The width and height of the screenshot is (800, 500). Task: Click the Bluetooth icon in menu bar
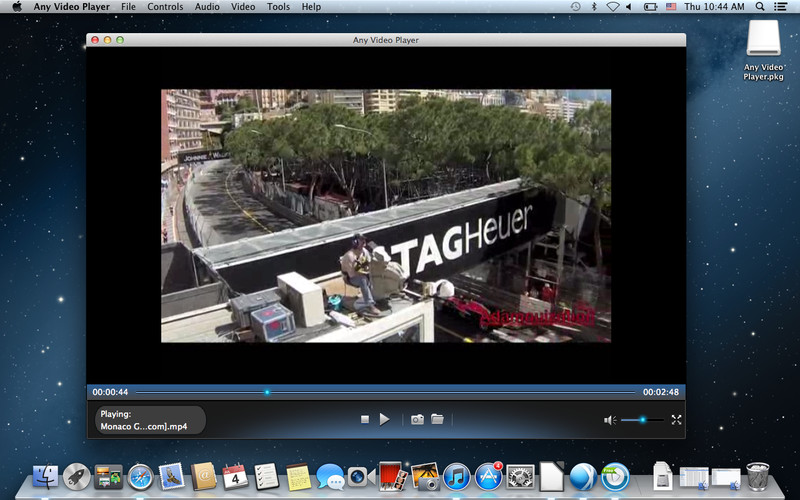pos(594,7)
